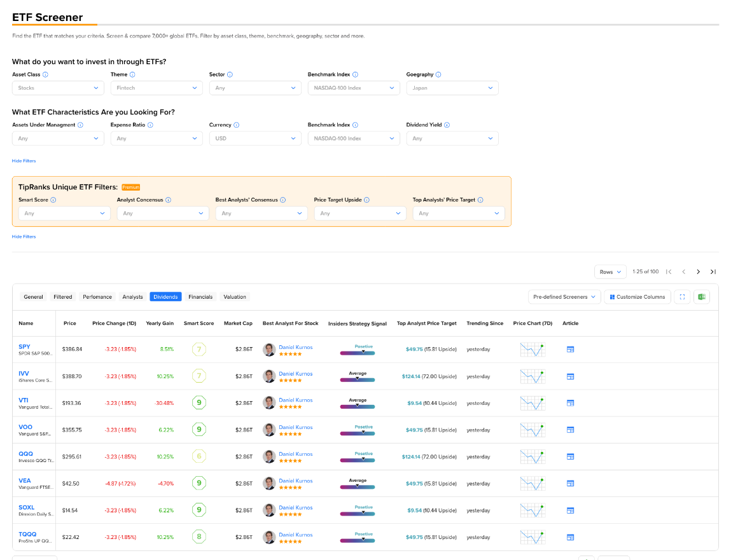Screen dimensions: 731x560
Task: Click the Smart Score 9 badge for VOO
Action: click(199, 429)
